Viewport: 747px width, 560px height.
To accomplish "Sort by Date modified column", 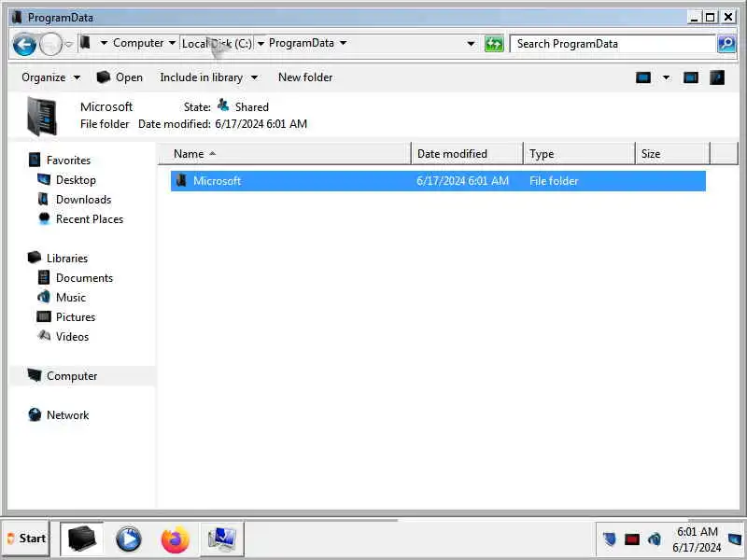I will (x=467, y=154).
